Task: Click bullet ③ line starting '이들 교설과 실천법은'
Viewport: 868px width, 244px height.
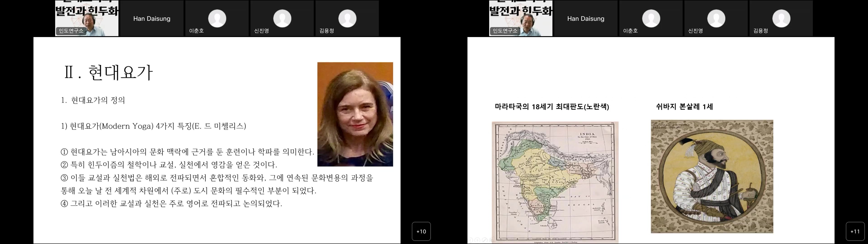Action: click(217, 178)
